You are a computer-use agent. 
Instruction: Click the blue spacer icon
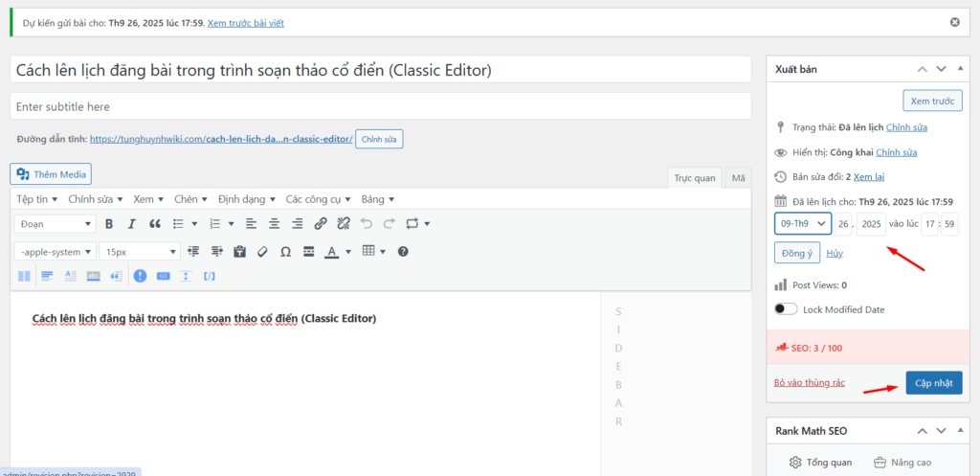point(186,276)
